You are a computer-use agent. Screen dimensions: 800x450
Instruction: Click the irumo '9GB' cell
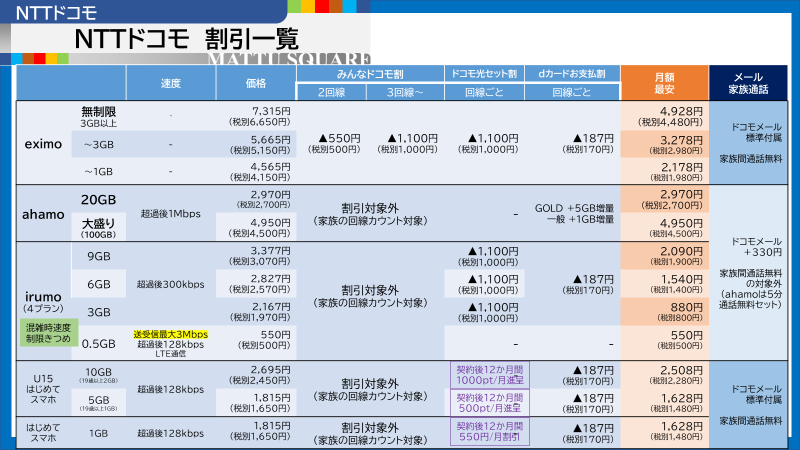click(98, 256)
